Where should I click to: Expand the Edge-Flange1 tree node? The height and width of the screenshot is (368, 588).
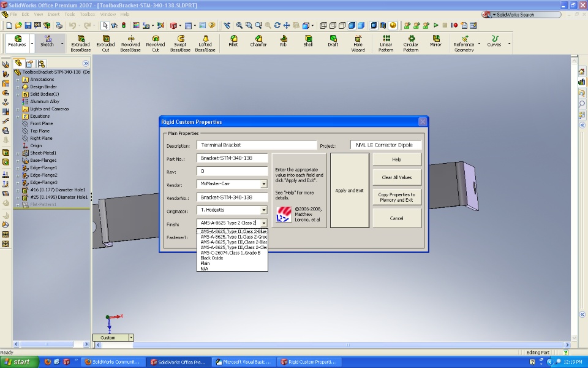tap(18, 168)
